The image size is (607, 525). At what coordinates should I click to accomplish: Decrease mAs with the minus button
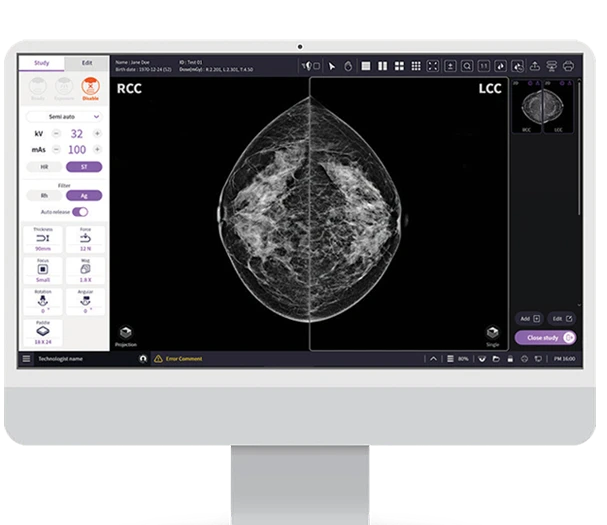coord(57,149)
